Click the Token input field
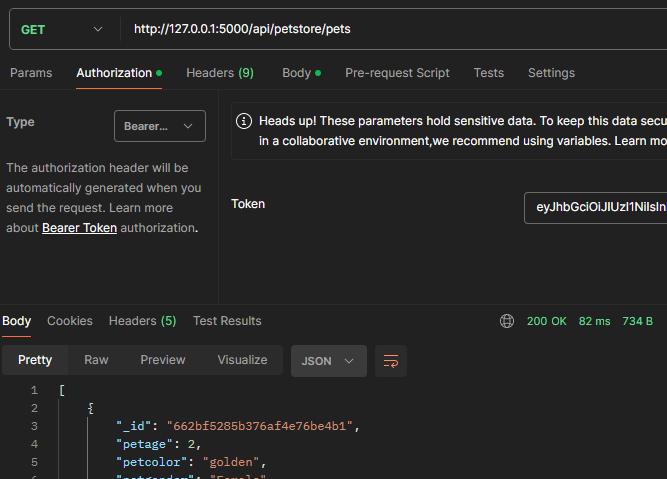The width and height of the screenshot is (667, 479). [x=595, y=207]
